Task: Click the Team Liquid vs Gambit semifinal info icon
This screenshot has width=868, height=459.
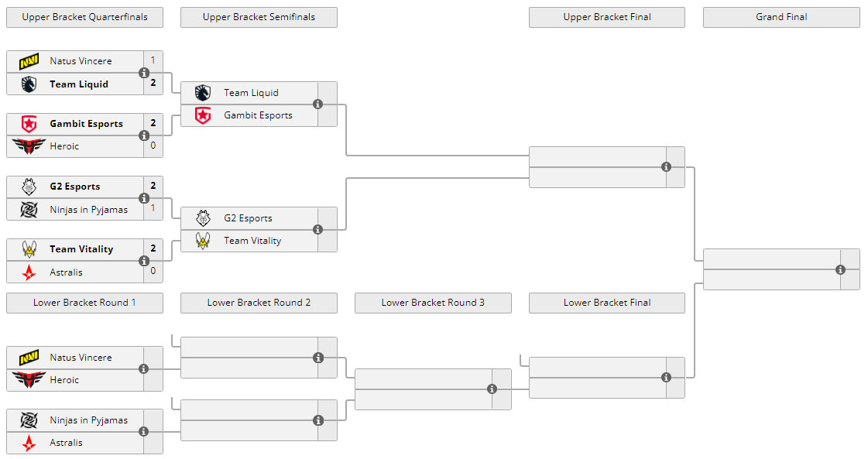Action: coord(317,104)
